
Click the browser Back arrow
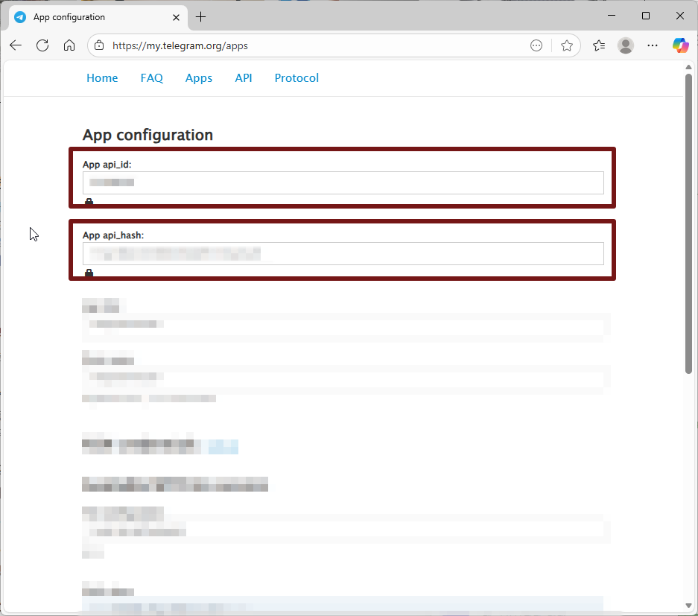coord(16,45)
